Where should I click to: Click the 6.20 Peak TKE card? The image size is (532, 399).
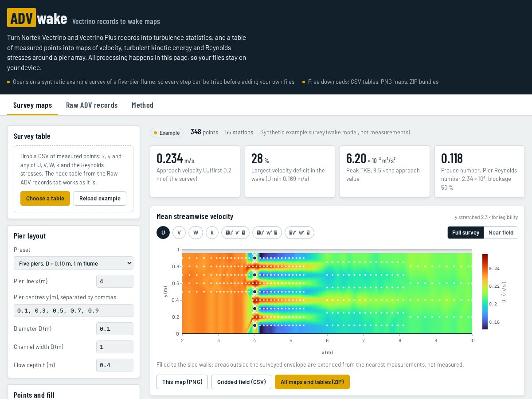click(x=385, y=172)
